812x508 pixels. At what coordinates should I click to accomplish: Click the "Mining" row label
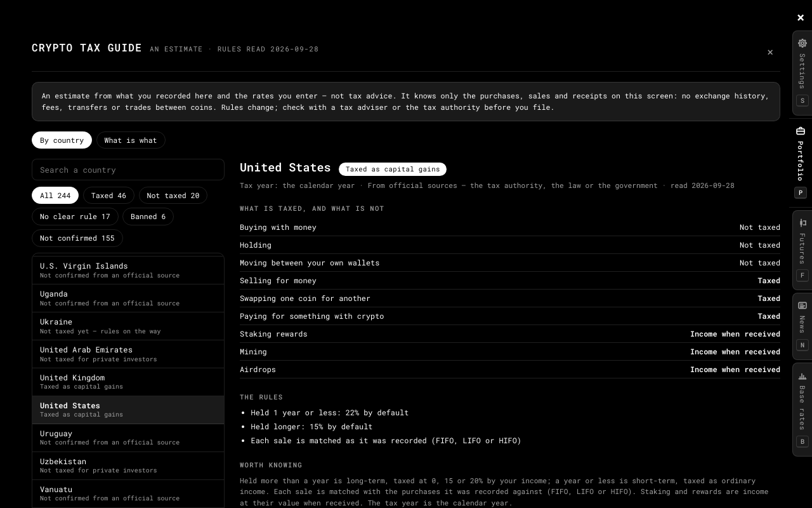click(253, 352)
